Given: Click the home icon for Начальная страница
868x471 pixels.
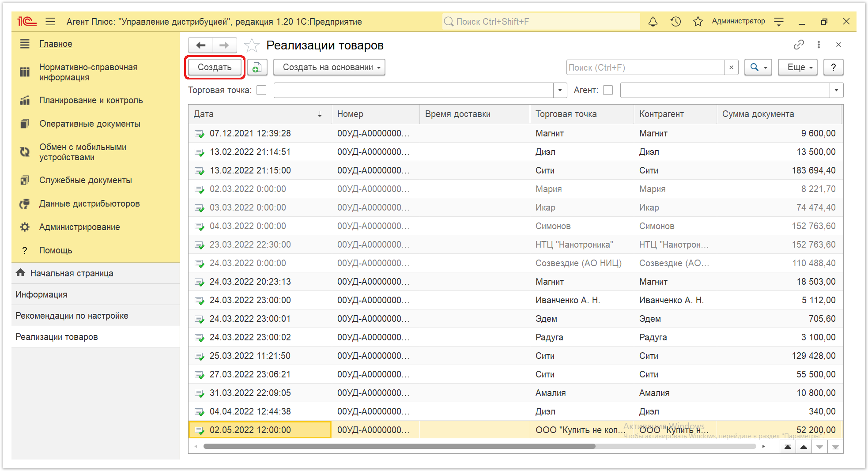Looking at the screenshot, I should [20, 273].
